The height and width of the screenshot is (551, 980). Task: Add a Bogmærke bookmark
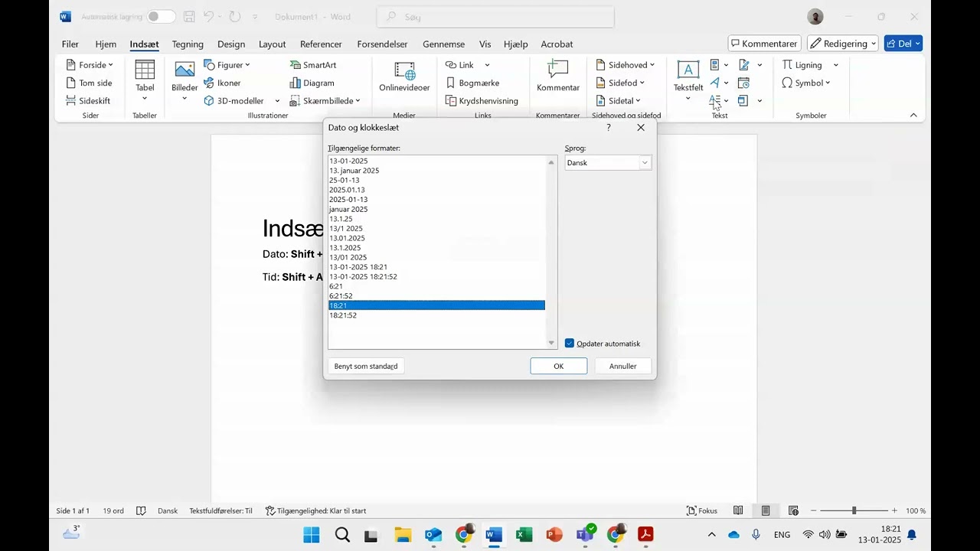point(472,83)
